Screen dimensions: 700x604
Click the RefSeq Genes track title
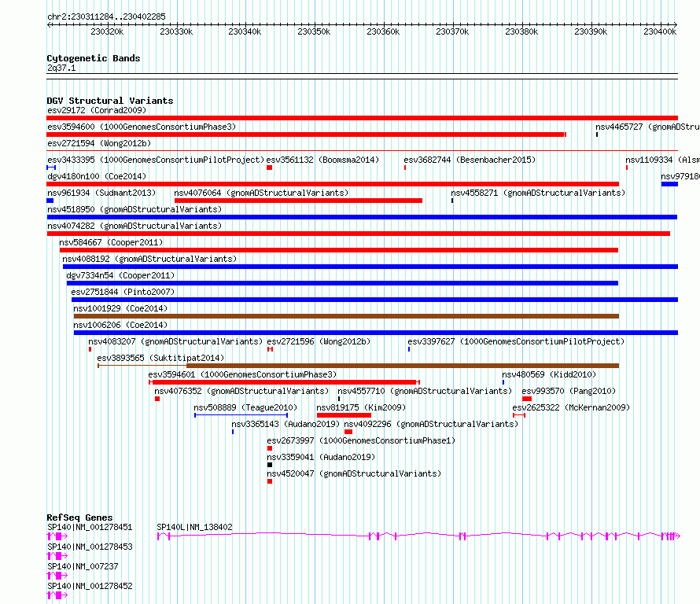tap(79, 517)
